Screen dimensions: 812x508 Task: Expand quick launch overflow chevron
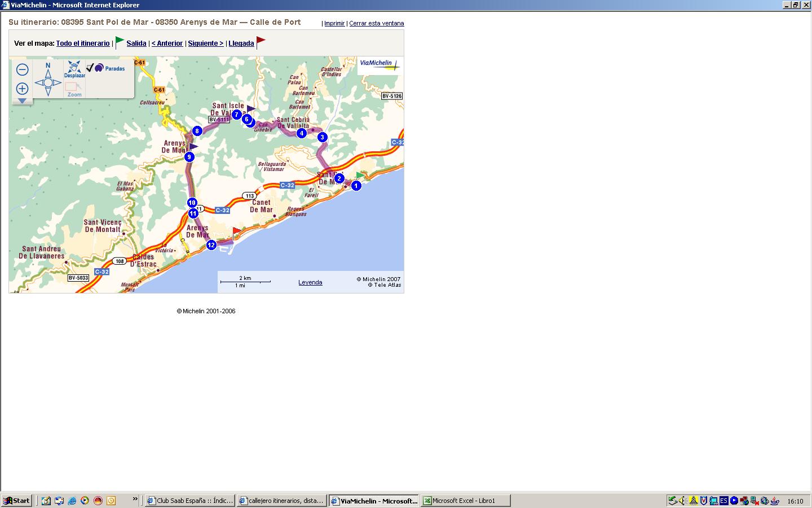[x=135, y=499]
